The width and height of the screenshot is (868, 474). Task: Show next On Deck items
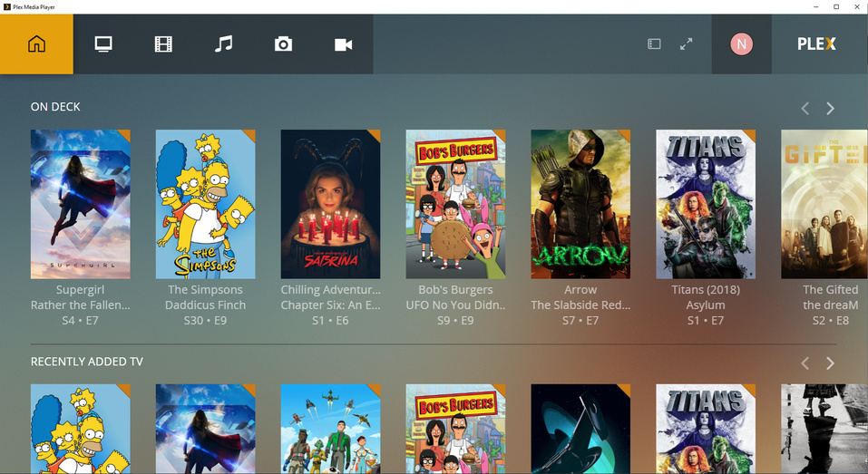[x=830, y=109]
